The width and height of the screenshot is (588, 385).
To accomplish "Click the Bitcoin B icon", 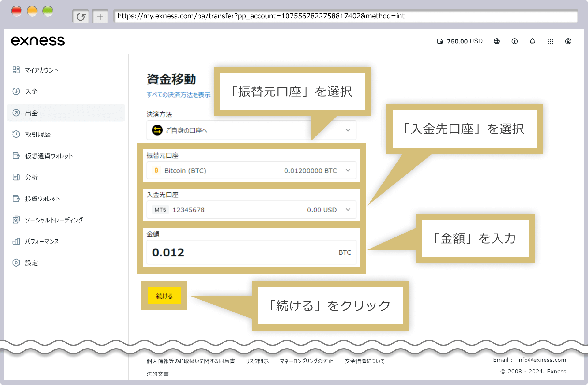I will pos(156,170).
